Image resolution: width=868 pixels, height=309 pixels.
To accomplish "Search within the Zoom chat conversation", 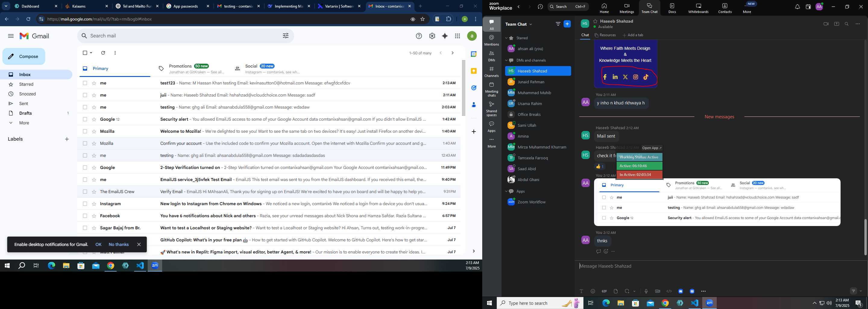I will [x=847, y=24].
